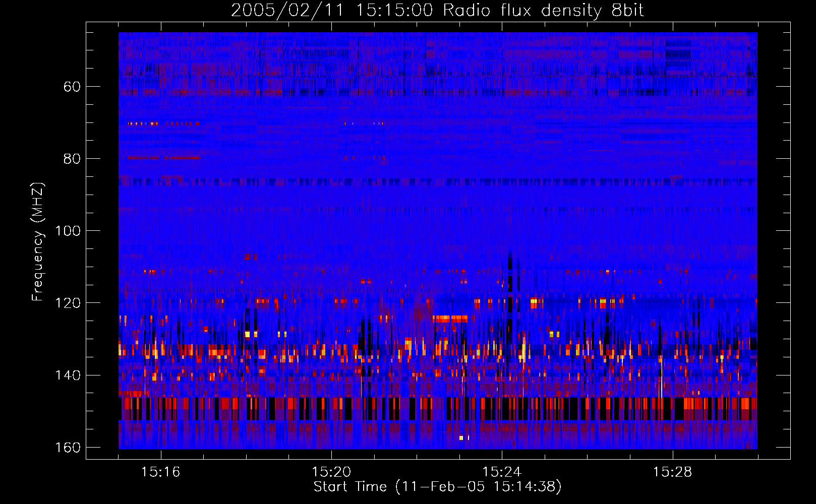Click the 15:24 time tick label
Image resolution: width=816 pixels, height=504 pixels.
coord(502,472)
